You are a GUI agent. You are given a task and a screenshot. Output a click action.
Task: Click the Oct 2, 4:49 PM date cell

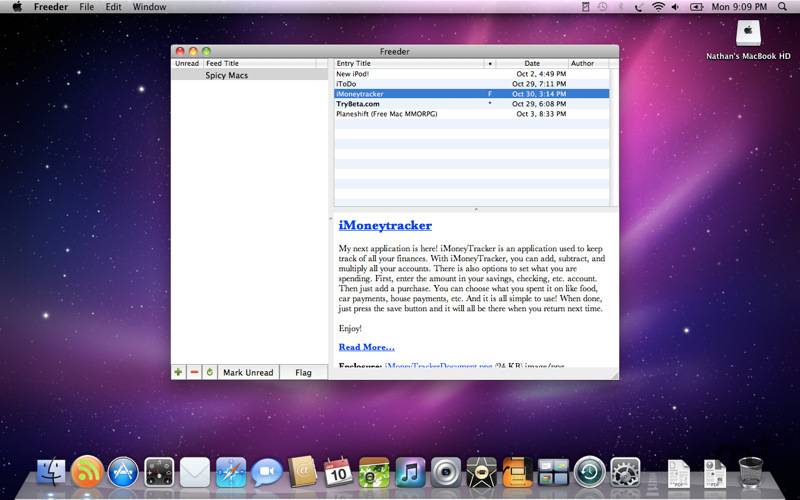541,74
